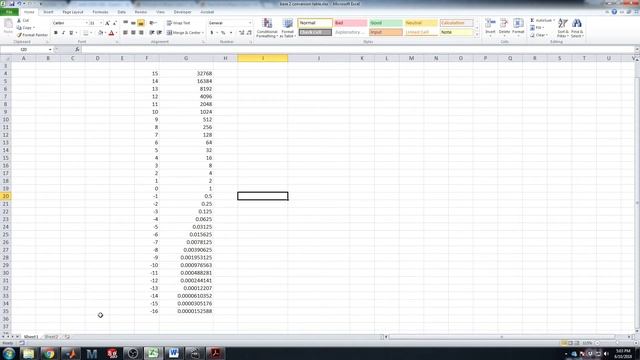Switch to the Sheet2 tab

pos(51,337)
